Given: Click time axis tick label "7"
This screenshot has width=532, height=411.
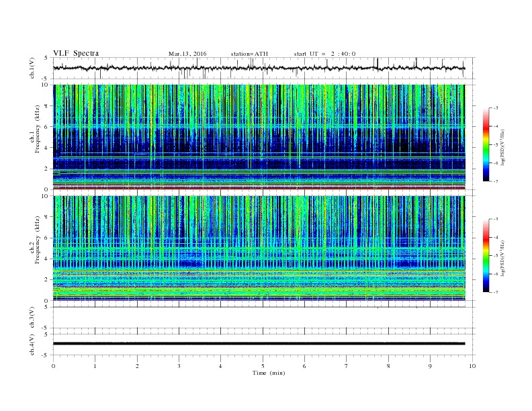Looking at the screenshot, I should point(347,366).
